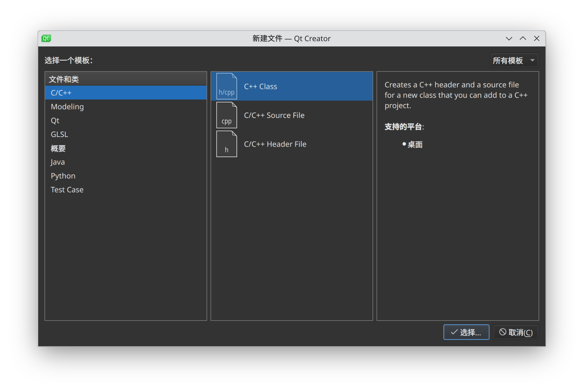The width and height of the screenshot is (584, 392).
Task: Click the Qt Creator QC logo icon
Action: click(46, 39)
